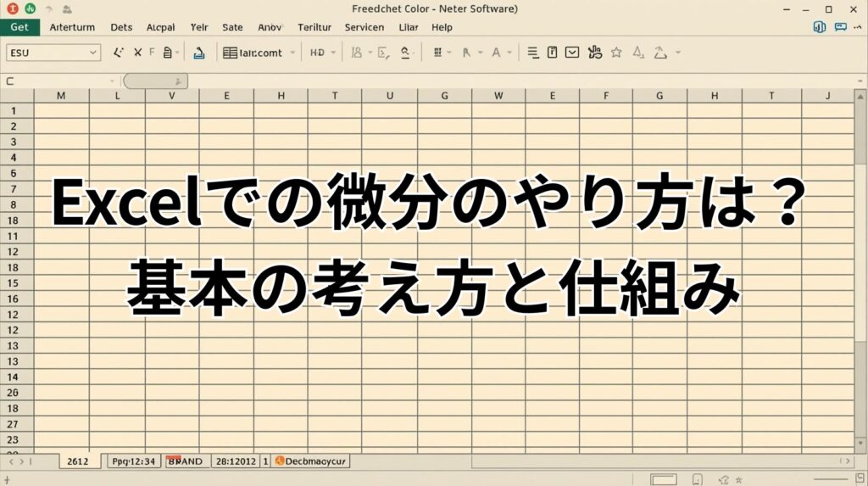
Task: Toggle the checkmark box icon in toolbar
Action: coord(572,53)
